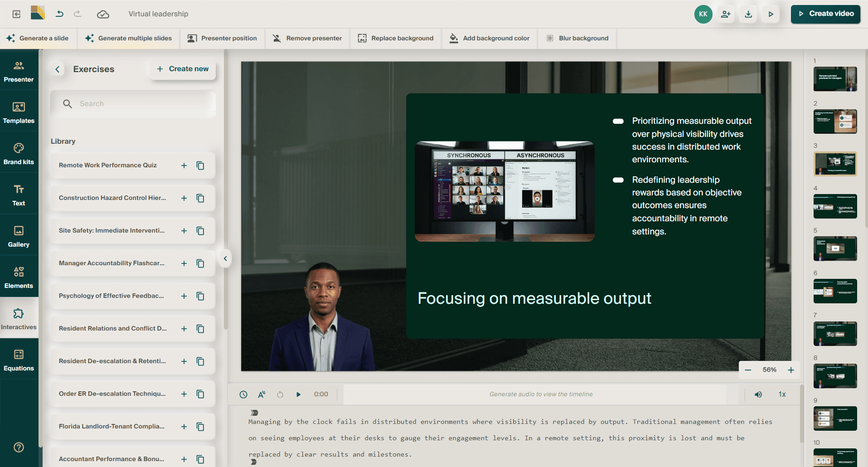This screenshot has height=467, width=868.
Task: Select slide 4 thumbnail
Action: click(835, 206)
